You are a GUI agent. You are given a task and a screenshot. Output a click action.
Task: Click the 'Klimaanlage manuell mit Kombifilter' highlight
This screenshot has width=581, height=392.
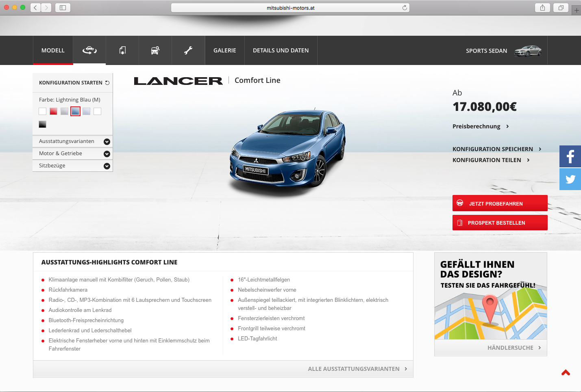point(119,280)
